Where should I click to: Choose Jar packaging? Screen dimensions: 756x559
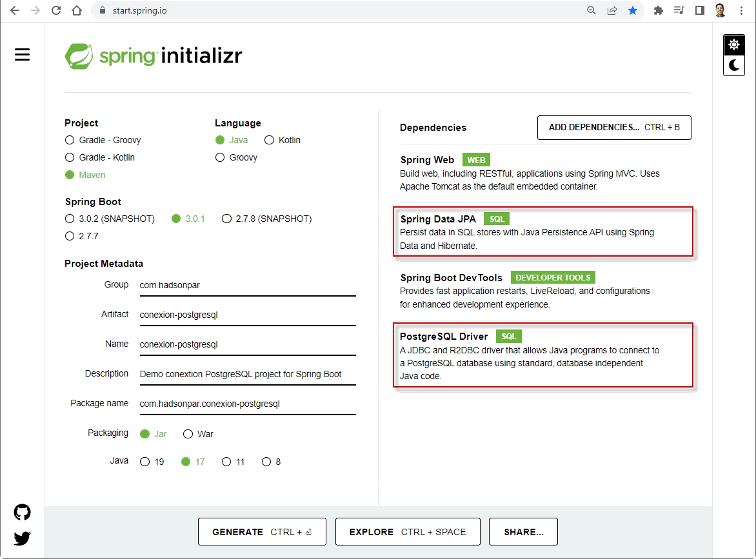[153, 434]
